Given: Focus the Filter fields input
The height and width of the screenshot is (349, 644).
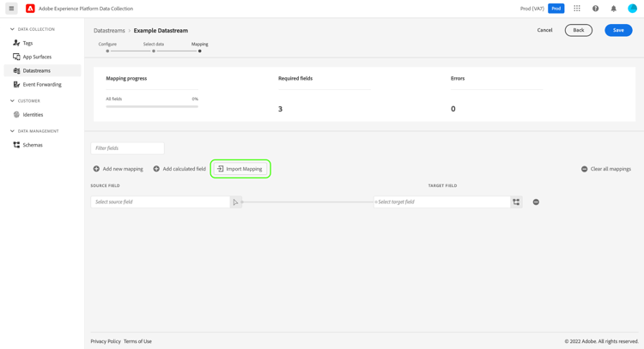Looking at the screenshot, I should (127, 148).
